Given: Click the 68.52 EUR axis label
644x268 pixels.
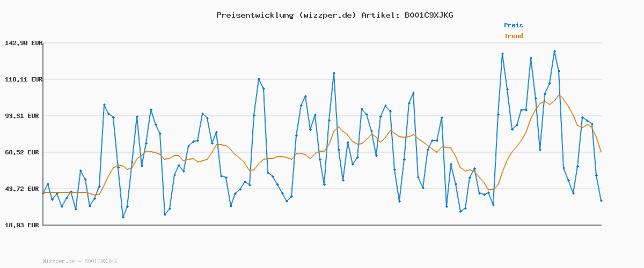Looking at the screenshot, I should click(24, 152).
